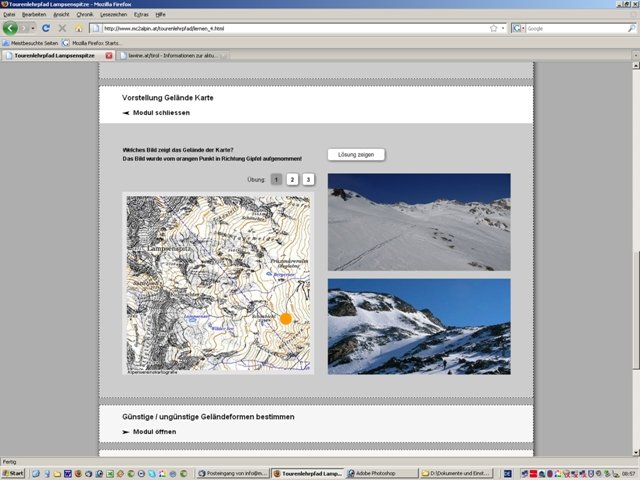Bookmark this page with the star icon

click(x=493, y=28)
